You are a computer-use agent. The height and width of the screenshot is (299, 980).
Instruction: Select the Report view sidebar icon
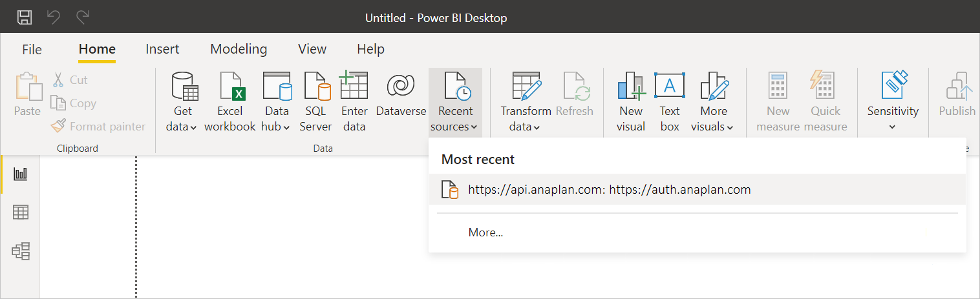click(x=21, y=174)
